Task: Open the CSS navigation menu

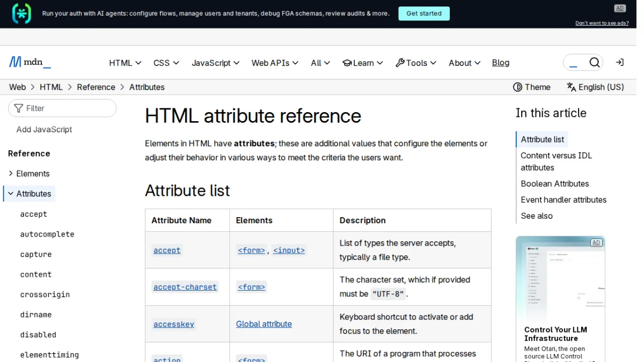Action: click(x=166, y=63)
